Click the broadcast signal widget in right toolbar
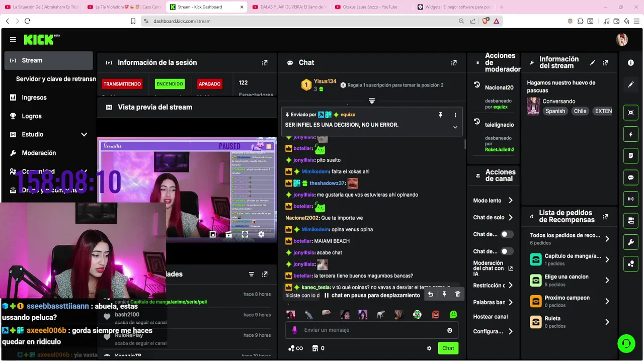 click(631, 199)
